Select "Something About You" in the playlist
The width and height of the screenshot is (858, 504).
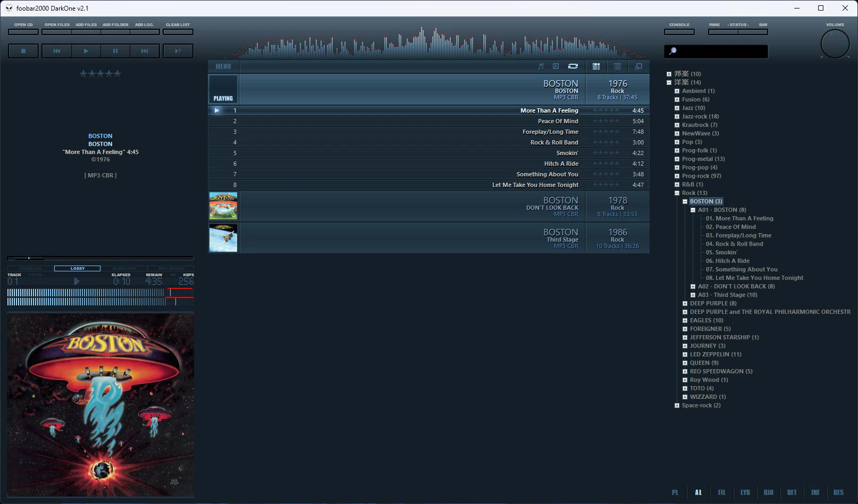(428, 174)
